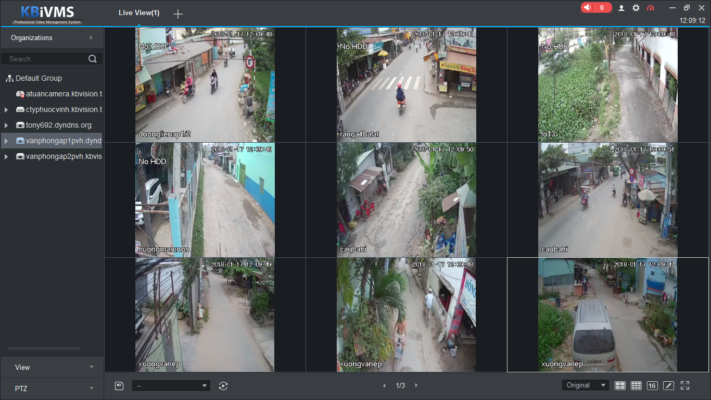This screenshot has width=711, height=400.
Task: Select ctyphuocvinh.kbvision device
Action: 64,110
